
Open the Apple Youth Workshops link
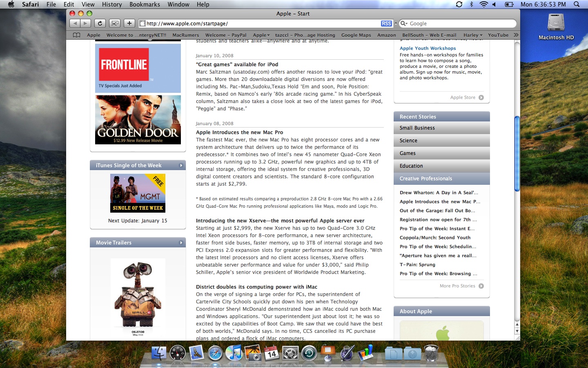coord(428,48)
